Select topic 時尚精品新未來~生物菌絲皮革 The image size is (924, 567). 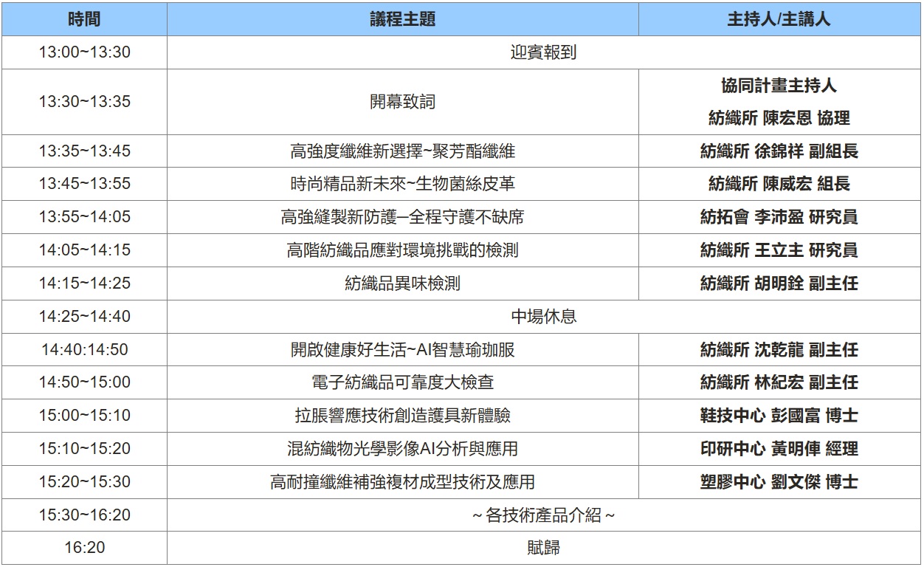pyautogui.click(x=402, y=184)
